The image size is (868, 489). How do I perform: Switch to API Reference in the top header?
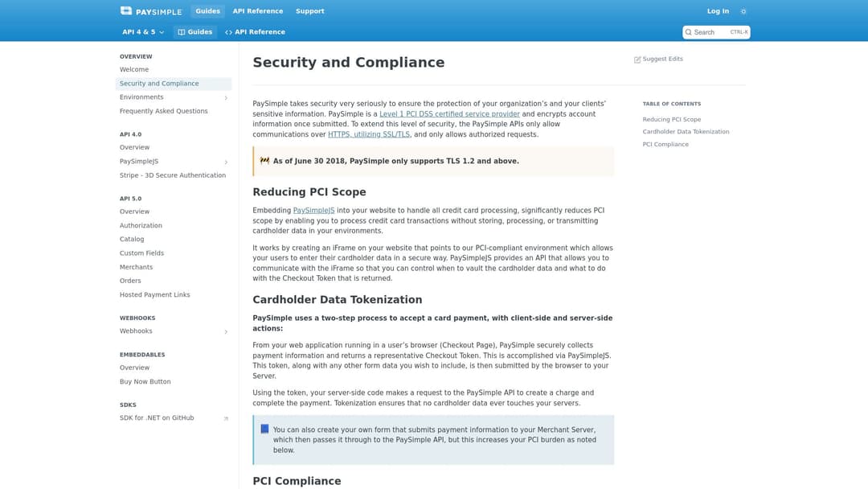point(257,11)
